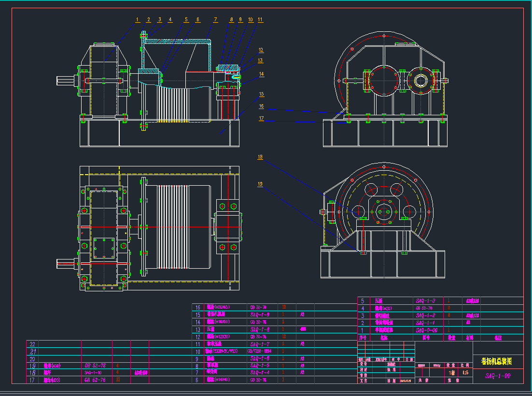
Task: Click balloon callout number 1
Action: click(137, 20)
